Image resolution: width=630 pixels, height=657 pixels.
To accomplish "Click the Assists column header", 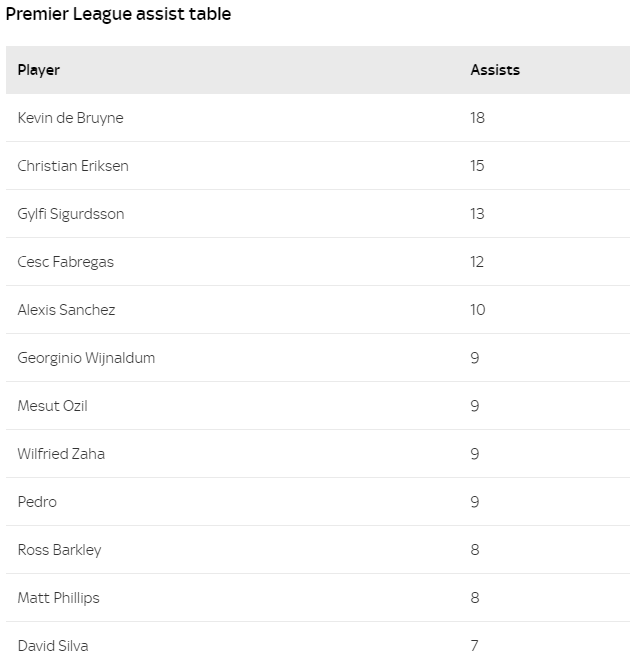I will click(x=495, y=70).
